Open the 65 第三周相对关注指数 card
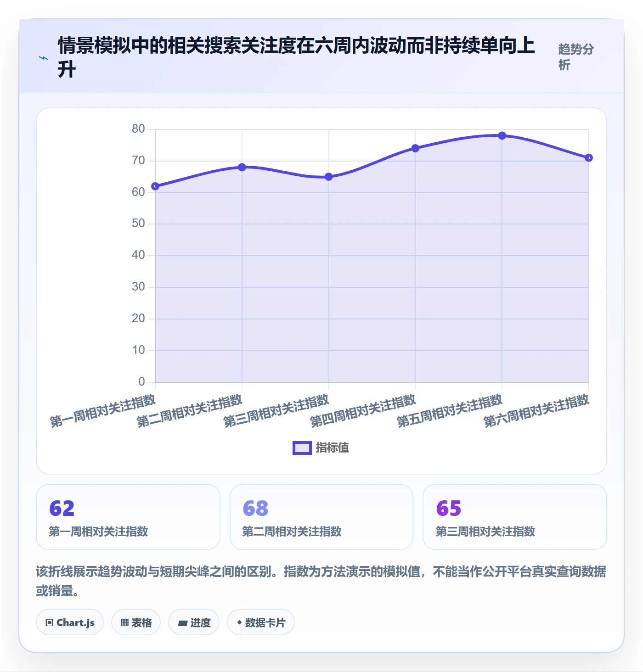The image size is (643, 672). pyautogui.click(x=515, y=517)
